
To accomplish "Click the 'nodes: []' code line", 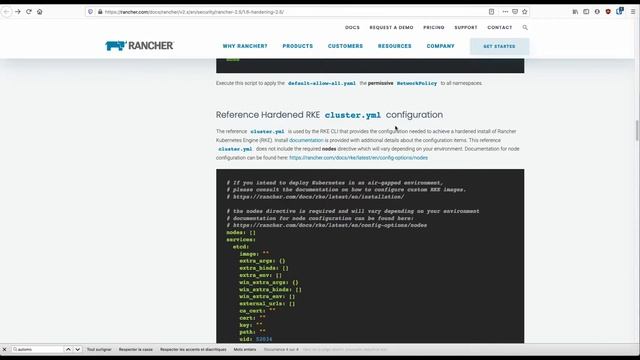I will point(241,233).
